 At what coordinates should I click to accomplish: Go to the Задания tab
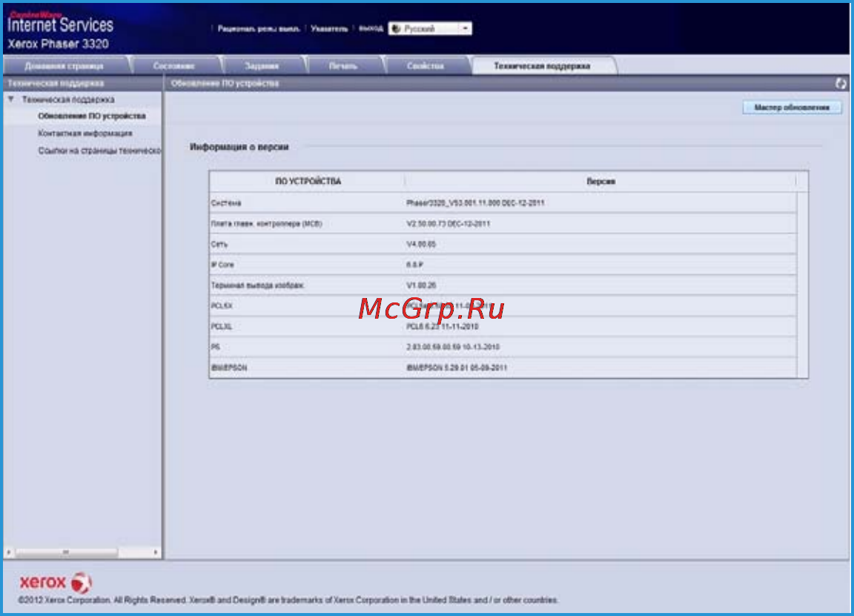coord(262,66)
